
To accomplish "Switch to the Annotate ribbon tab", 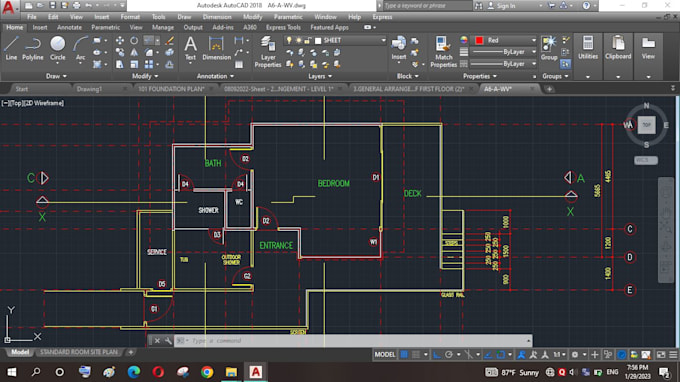I will 69,27.
